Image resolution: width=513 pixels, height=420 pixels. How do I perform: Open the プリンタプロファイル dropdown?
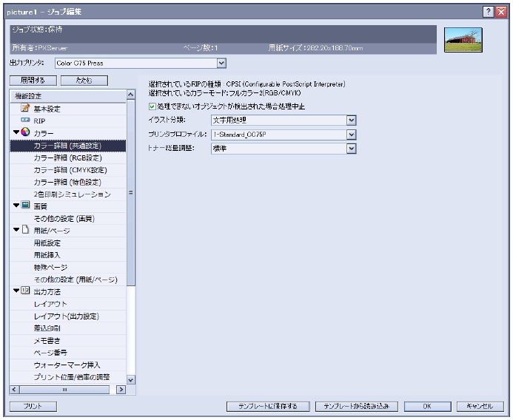pyautogui.click(x=351, y=134)
